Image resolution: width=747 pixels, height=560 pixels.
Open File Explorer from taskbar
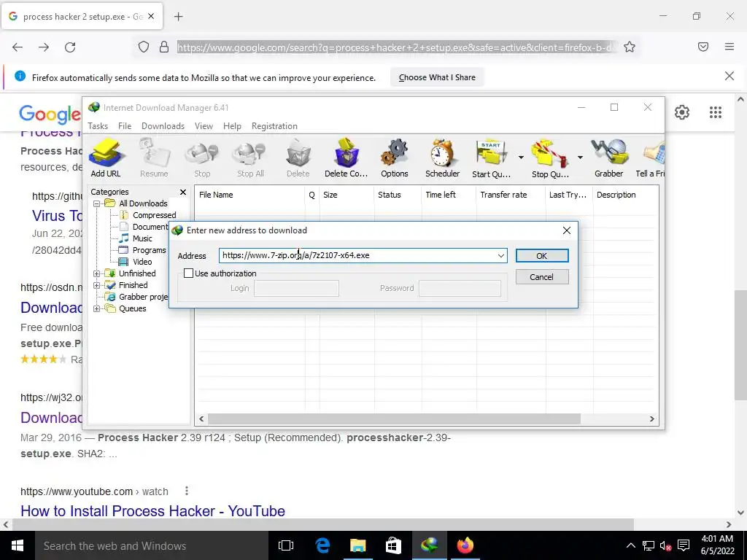pos(357,545)
